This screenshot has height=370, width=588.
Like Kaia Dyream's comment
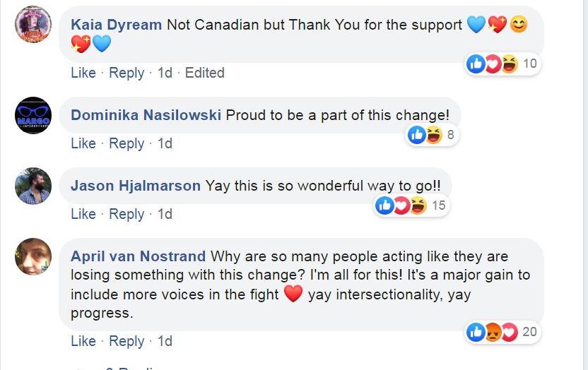(x=83, y=73)
